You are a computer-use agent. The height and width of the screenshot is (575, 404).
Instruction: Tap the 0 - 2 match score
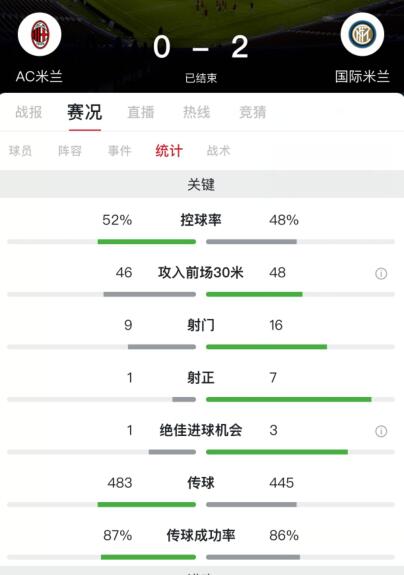pyautogui.click(x=201, y=47)
